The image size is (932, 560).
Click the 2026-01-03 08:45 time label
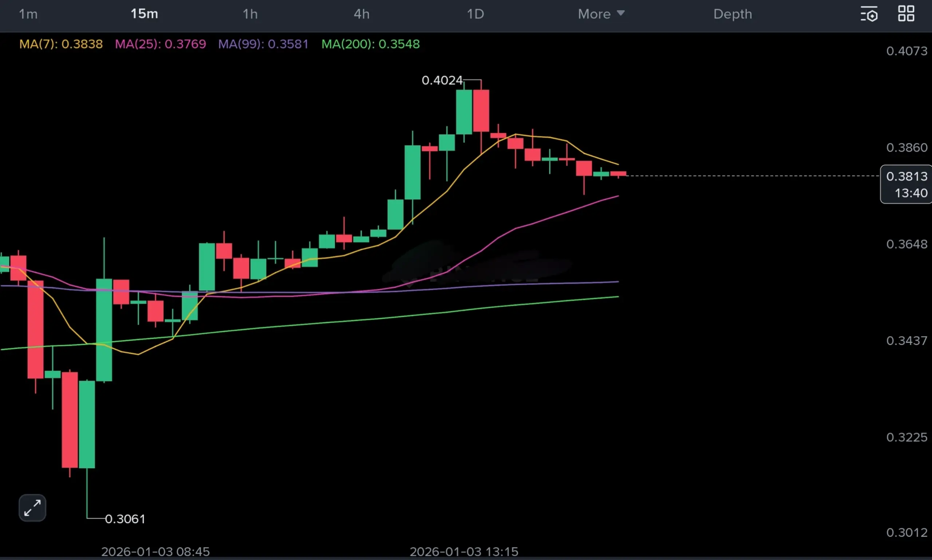coord(155,551)
